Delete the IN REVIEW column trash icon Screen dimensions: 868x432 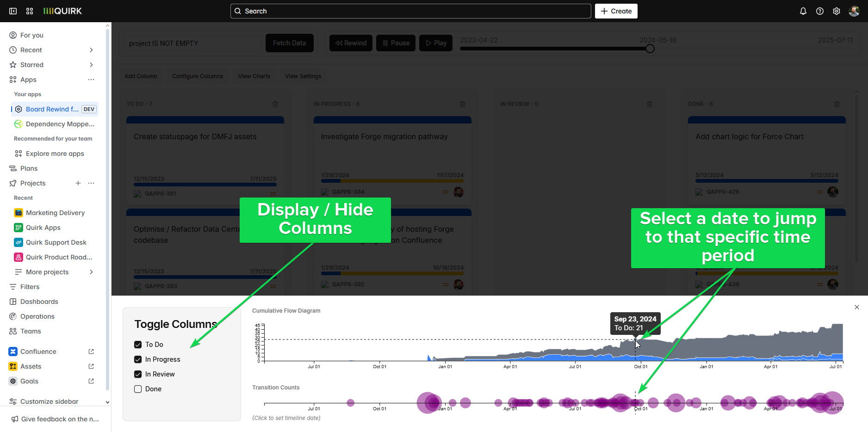pos(650,104)
